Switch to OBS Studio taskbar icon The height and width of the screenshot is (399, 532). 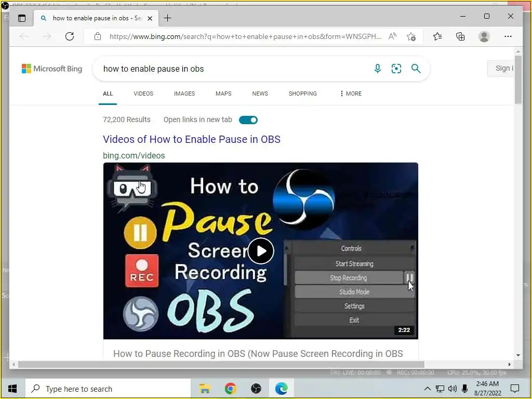(x=256, y=389)
